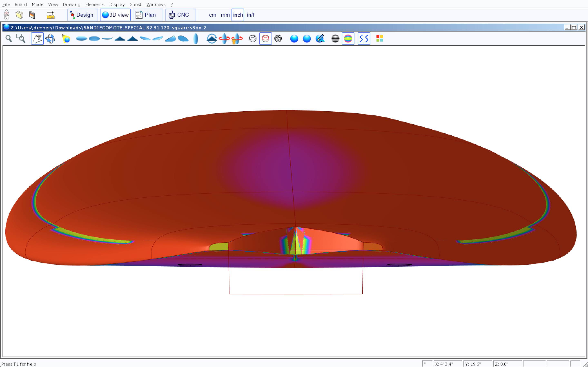Switch to the wireframe mesh display icon
The image size is (588, 367).
click(278, 39)
